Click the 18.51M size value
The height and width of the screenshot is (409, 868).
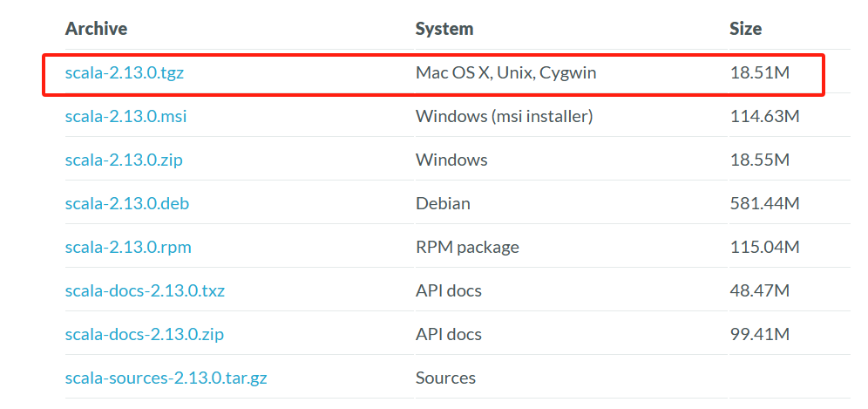pyautogui.click(x=759, y=72)
